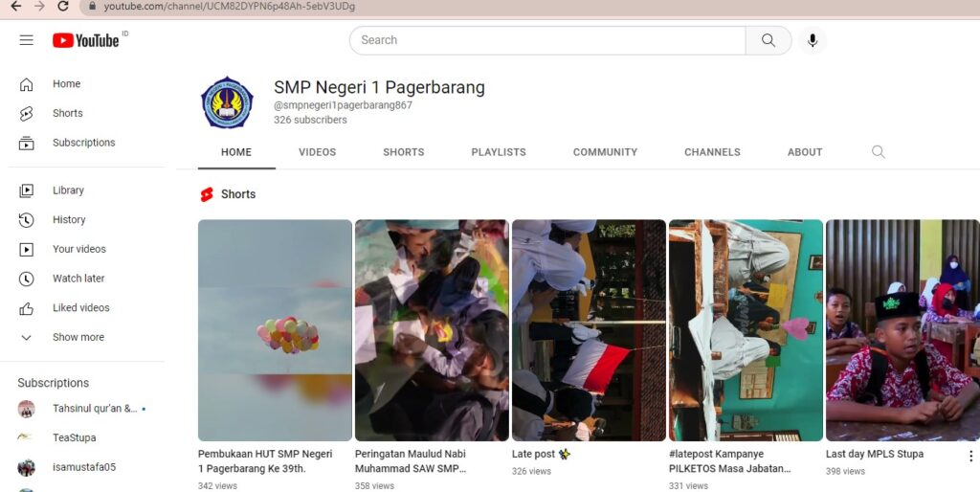Play the balloons Short thumbnail

pyautogui.click(x=275, y=330)
